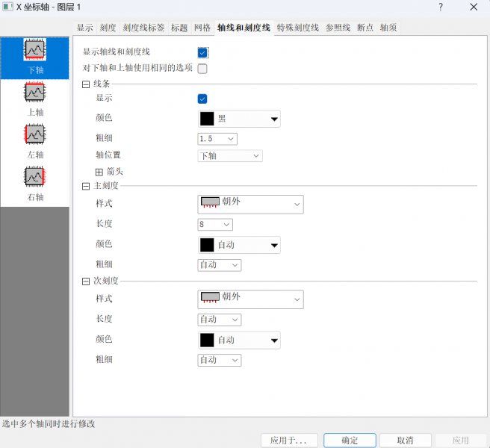Switch to the 刻度线标签 tab
Viewport: 490px width, 448px height.
143,28
